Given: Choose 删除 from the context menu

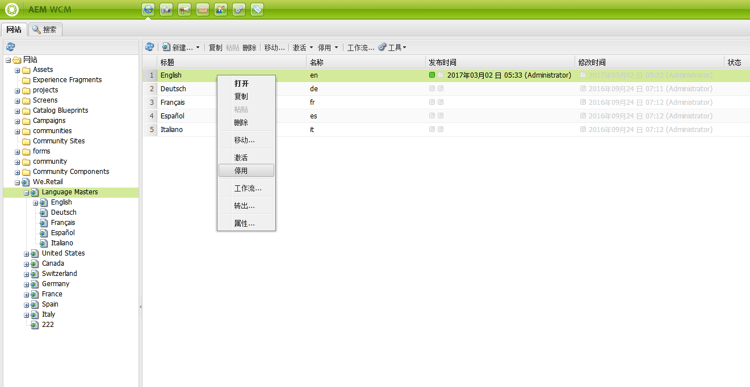Looking at the screenshot, I should click(x=246, y=122).
